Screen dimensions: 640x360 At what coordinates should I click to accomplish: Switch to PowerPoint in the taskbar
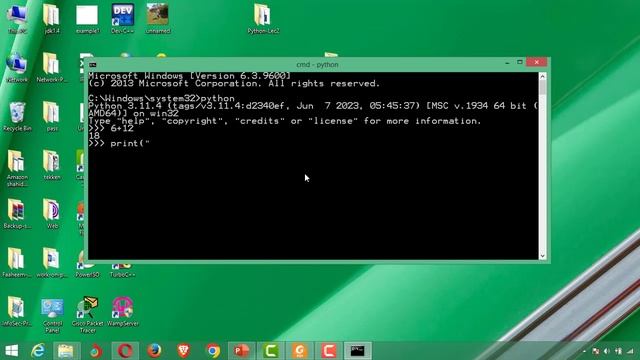242,351
